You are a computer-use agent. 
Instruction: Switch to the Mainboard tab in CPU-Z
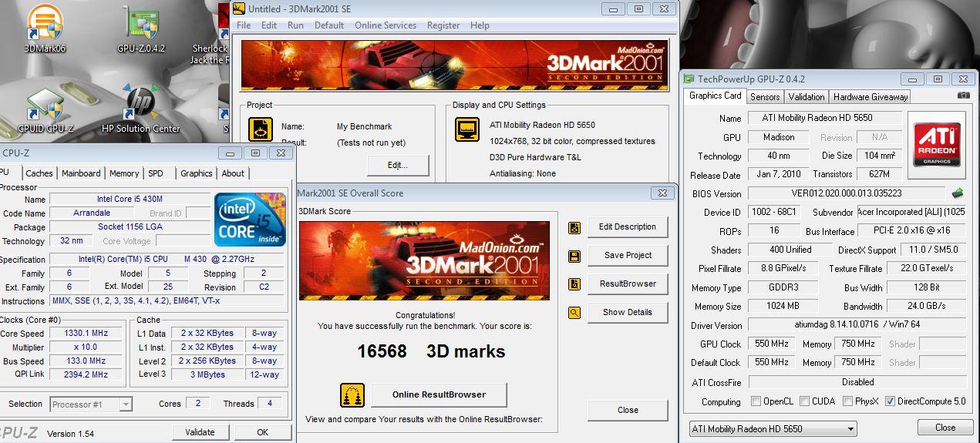81,173
